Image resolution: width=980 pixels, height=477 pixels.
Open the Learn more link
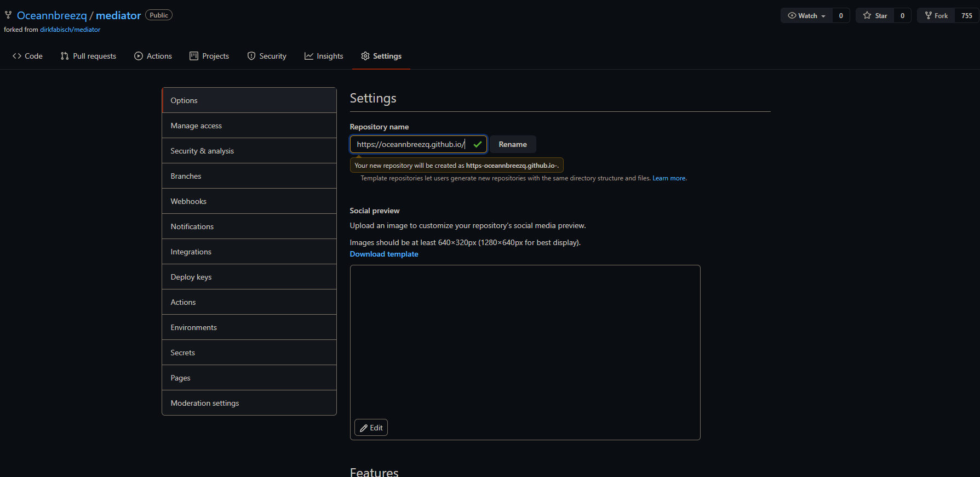click(669, 178)
